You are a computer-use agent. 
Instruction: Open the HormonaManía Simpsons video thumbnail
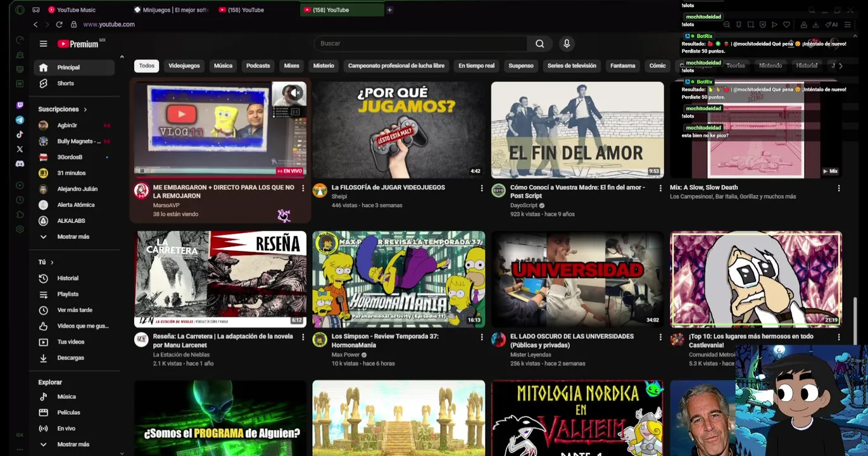[x=399, y=279]
